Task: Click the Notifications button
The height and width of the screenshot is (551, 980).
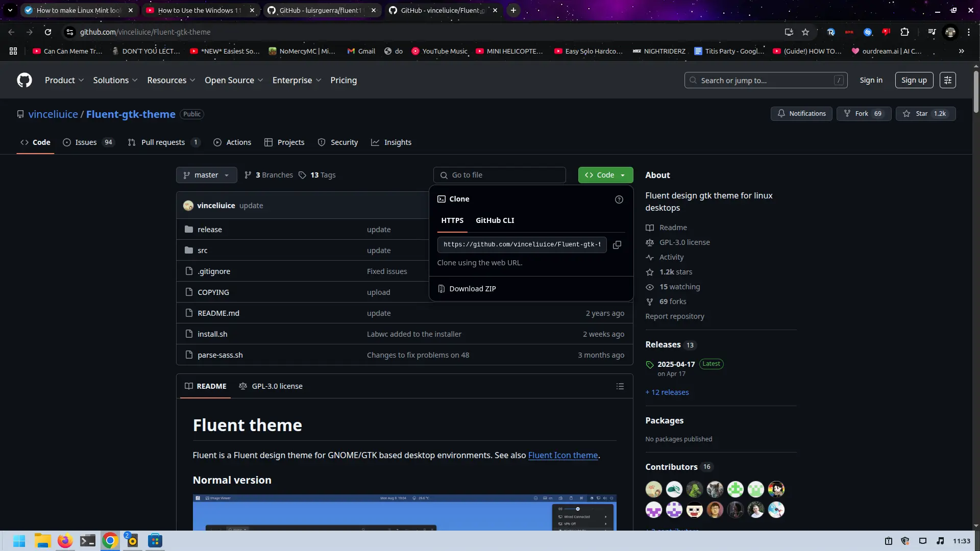Action: (801, 114)
